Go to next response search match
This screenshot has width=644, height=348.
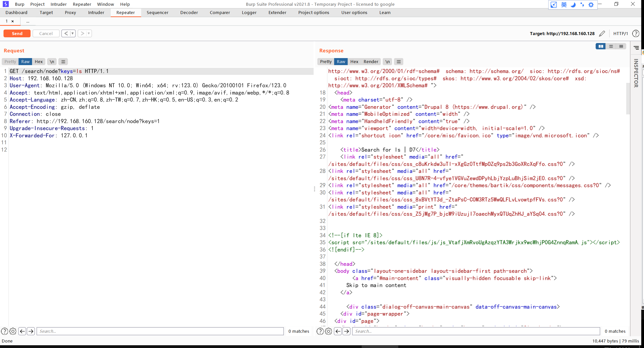[x=347, y=331]
